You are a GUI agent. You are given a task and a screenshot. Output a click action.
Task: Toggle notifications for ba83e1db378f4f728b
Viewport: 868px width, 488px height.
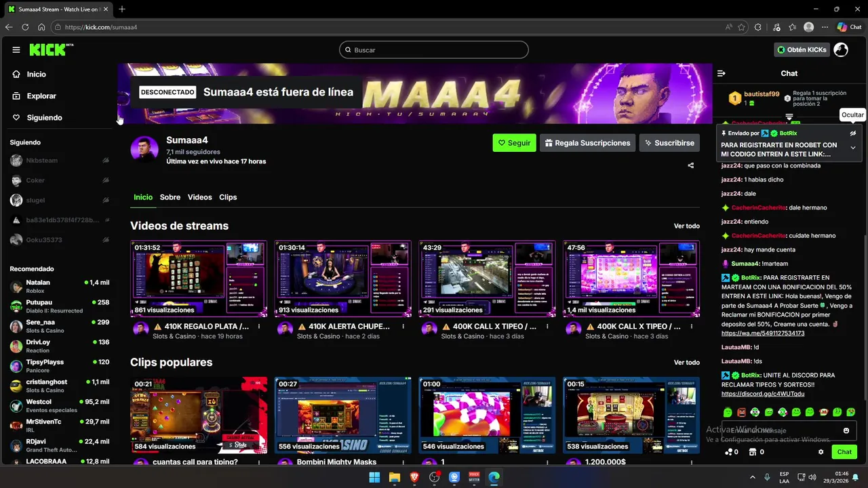106,220
